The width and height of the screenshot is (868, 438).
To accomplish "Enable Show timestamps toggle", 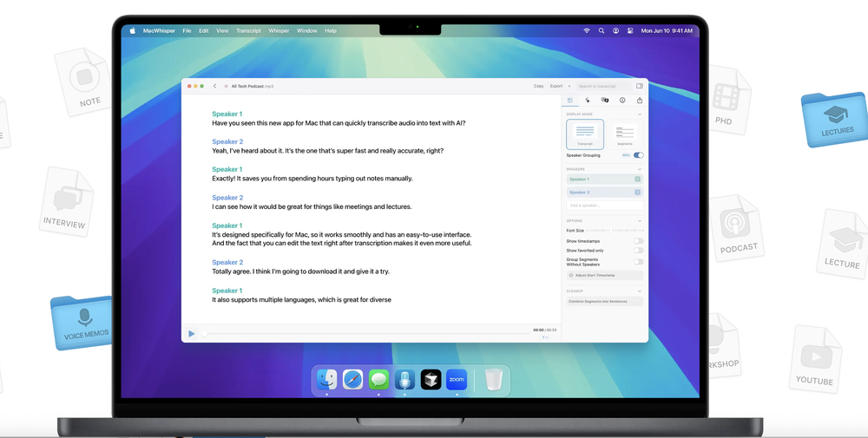I will coord(638,241).
